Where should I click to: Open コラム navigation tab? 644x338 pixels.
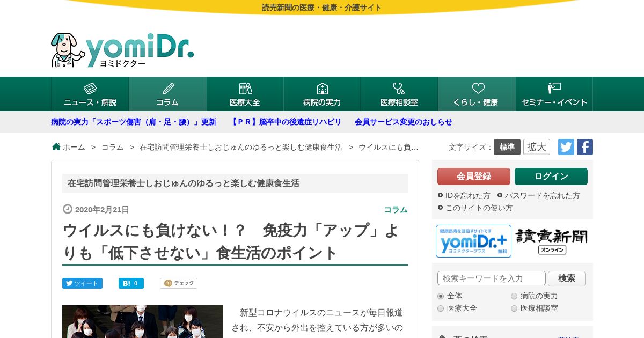pos(167,94)
